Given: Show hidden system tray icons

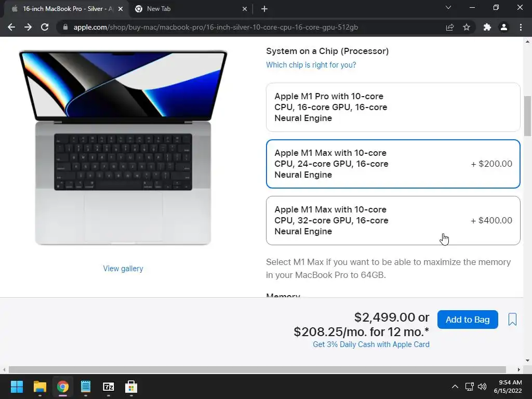Looking at the screenshot, I should pos(455,387).
